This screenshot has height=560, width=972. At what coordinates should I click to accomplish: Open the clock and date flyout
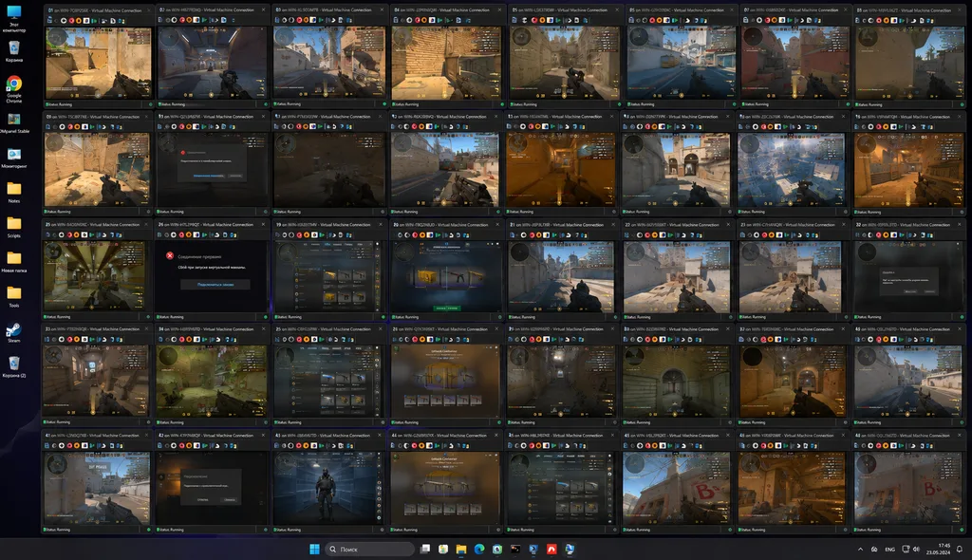[938, 549]
